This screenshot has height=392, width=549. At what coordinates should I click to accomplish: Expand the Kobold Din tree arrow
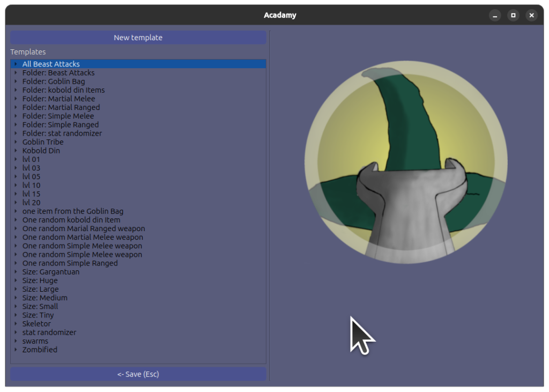pos(16,151)
